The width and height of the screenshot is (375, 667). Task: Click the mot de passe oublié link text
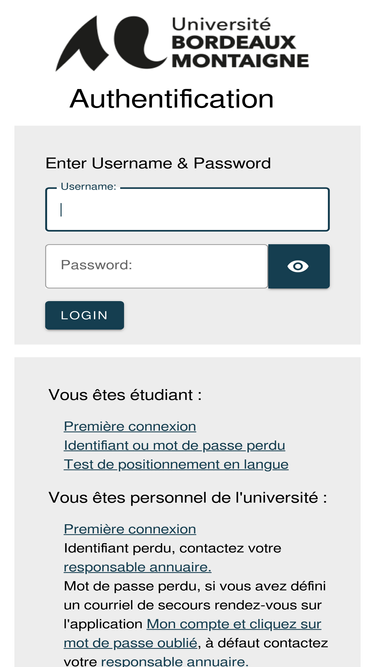tap(130, 643)
